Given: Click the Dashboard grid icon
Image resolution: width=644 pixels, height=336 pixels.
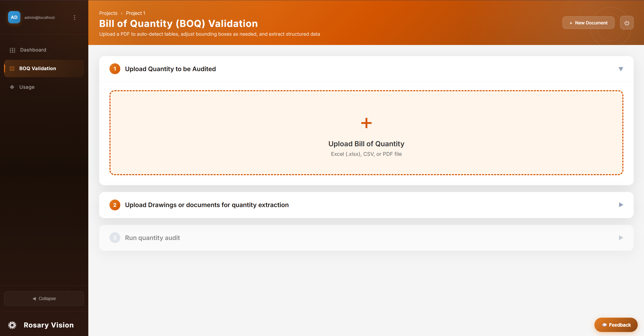Looking at the screenshot, I should click(x=12, y=50).
